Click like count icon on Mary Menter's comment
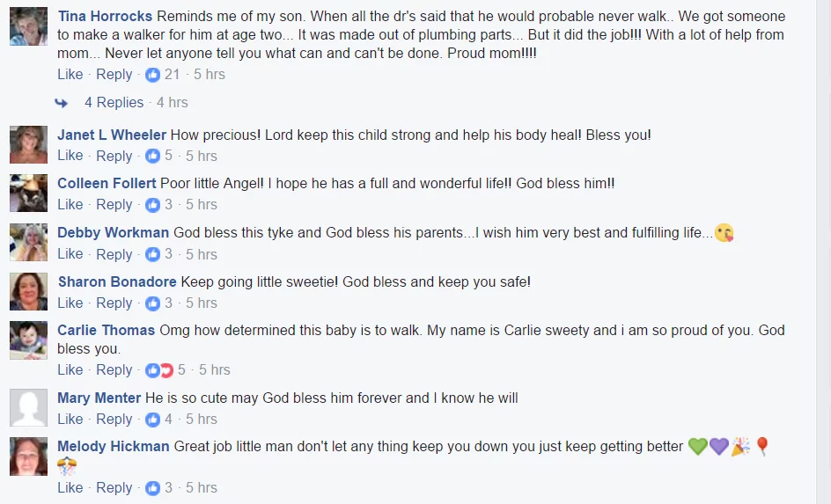831x504 pixels. (152, 420)
